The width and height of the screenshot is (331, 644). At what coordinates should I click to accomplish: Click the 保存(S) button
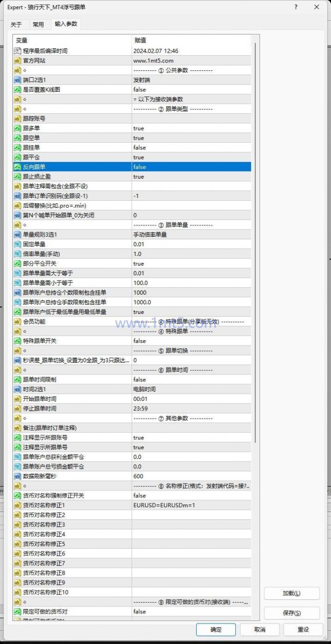[x=292, y=613]
